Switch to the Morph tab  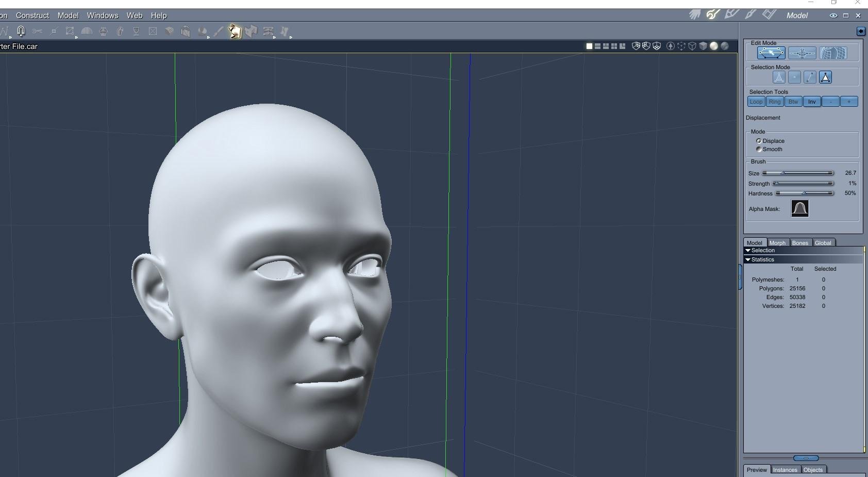coord(777,243)
